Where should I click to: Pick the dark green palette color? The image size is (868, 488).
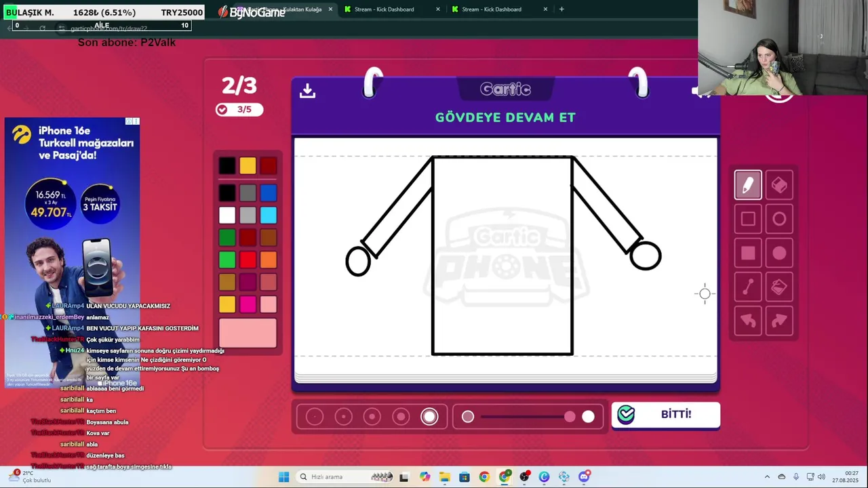(x=227, y=238)
